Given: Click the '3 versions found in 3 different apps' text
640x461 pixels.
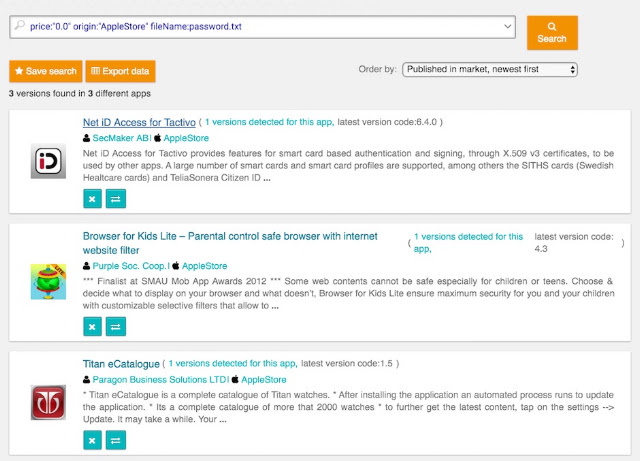Looking at the screenshot, I should pyautogui.click(x=80, y=94).
